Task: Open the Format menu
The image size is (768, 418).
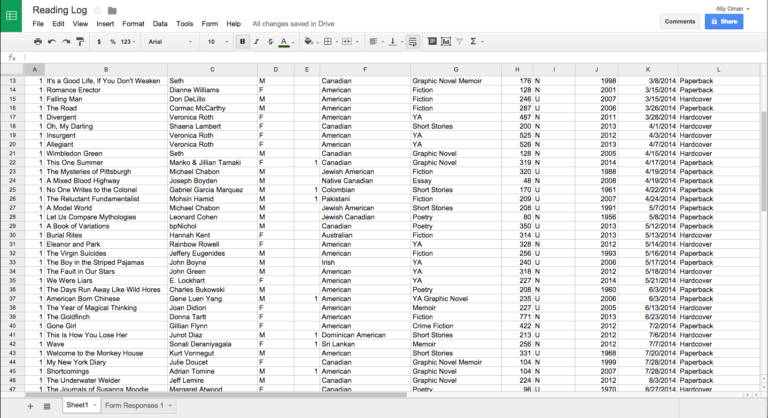Action: tap(133, 23)
